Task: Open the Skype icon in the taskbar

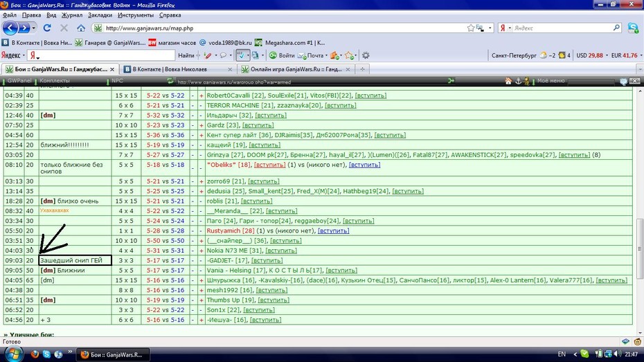Action: click(46, 354)
